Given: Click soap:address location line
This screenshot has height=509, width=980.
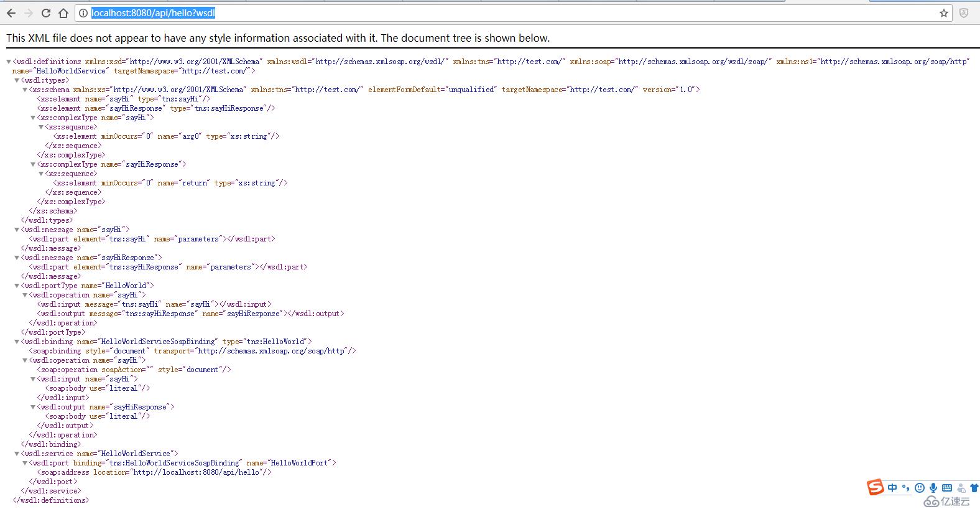Looking at the screenshot, I should click(154, 472).
